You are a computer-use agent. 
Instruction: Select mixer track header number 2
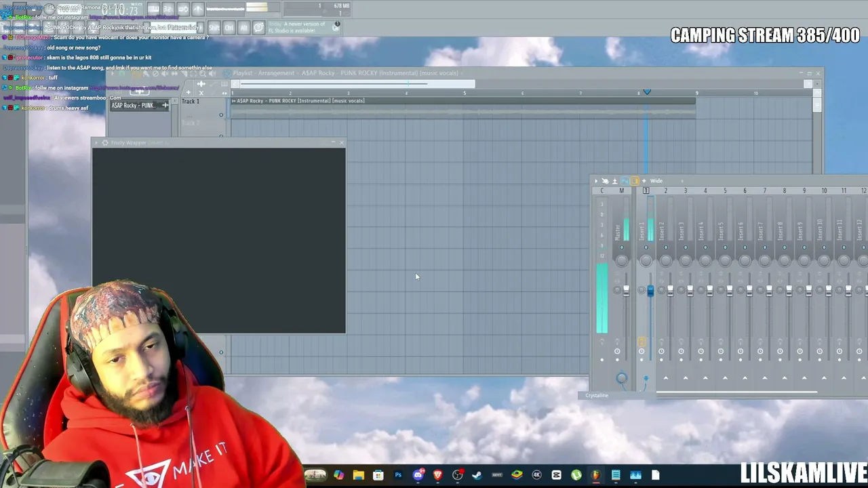coord(665,191)
